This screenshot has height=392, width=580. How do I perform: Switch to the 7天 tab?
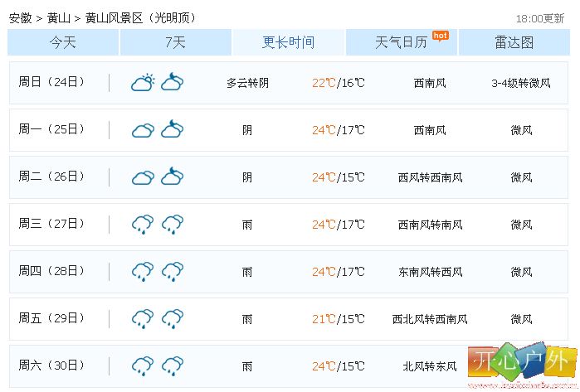click(176, 42)
